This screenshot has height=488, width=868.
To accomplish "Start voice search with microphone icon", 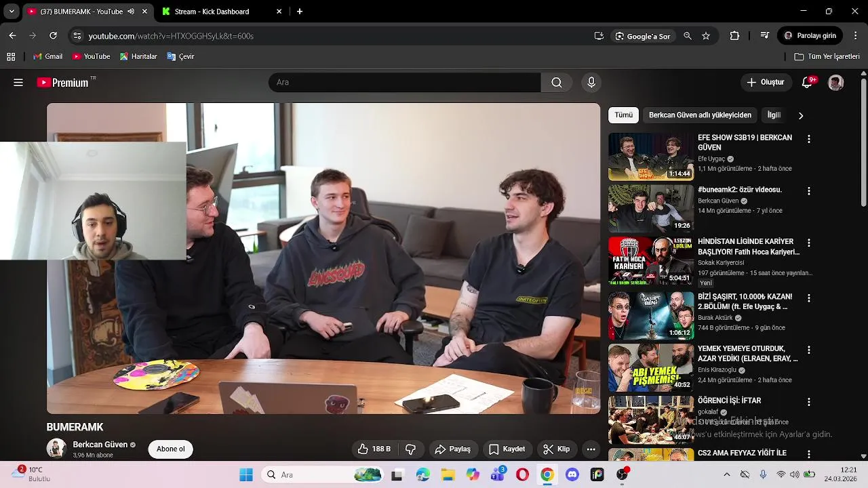I will tap(591, 82).
